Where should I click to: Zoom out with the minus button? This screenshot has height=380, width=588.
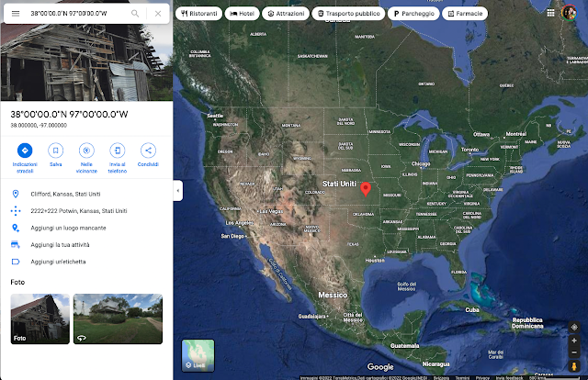[573, 352]
